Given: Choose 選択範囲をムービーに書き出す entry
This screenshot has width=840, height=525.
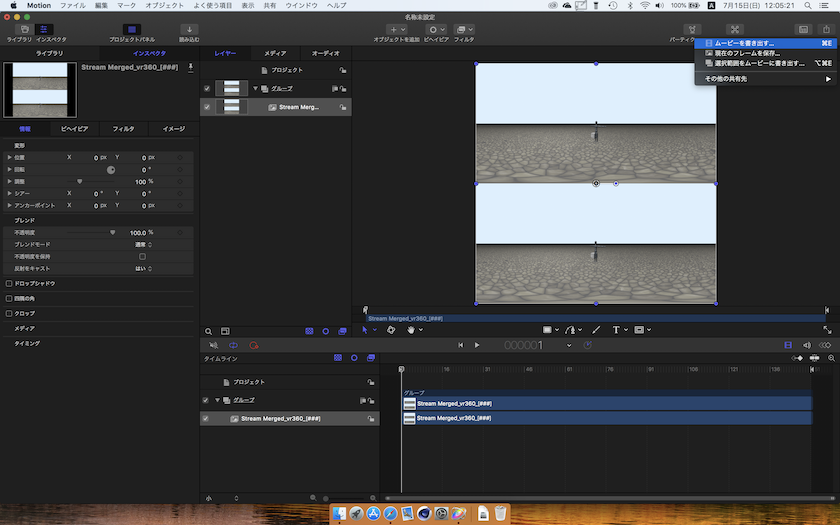Looking at the screenshot, I should (x=764, y=63).
